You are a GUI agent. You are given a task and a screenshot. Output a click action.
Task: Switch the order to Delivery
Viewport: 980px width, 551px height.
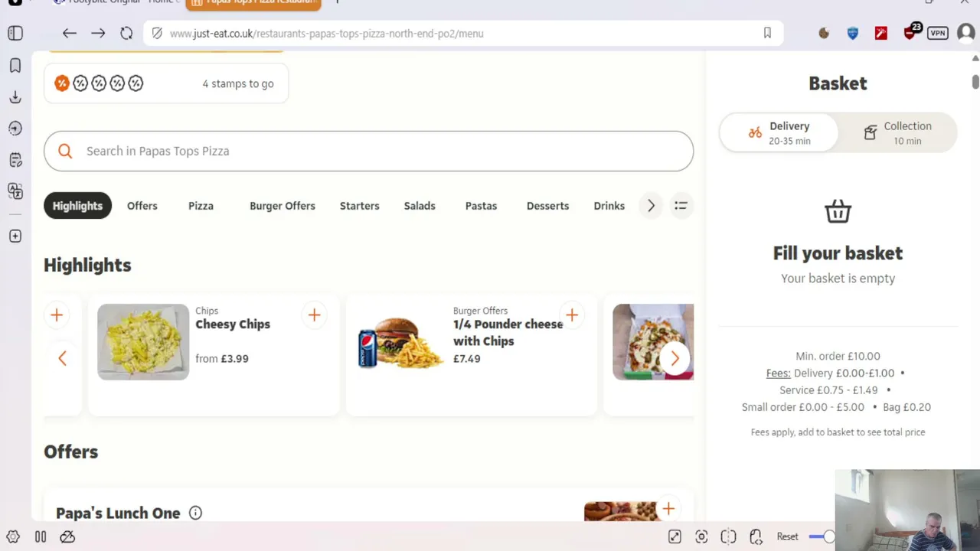[779, 133]
